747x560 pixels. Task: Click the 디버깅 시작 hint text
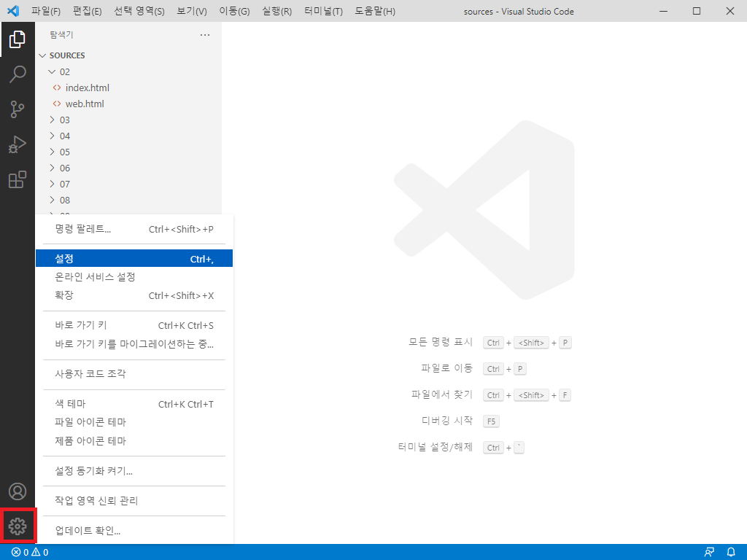pyautogui.click(x=447, y=421)
